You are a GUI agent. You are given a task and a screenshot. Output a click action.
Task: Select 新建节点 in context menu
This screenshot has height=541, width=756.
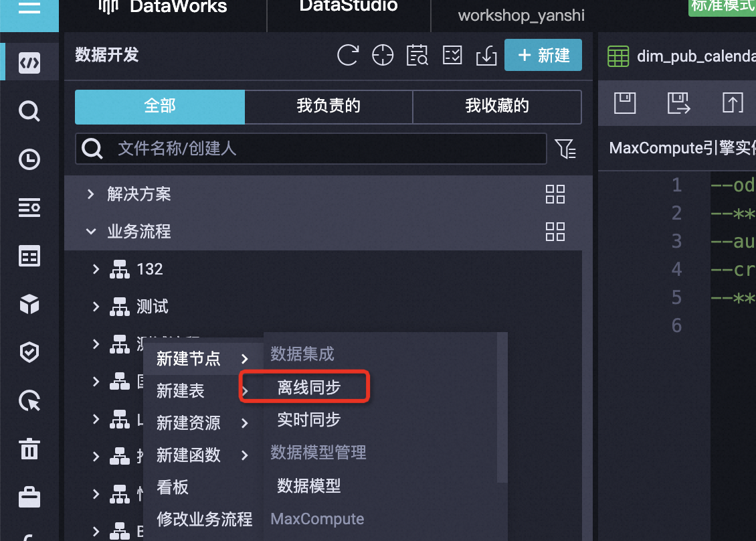(x=203, y=359)
